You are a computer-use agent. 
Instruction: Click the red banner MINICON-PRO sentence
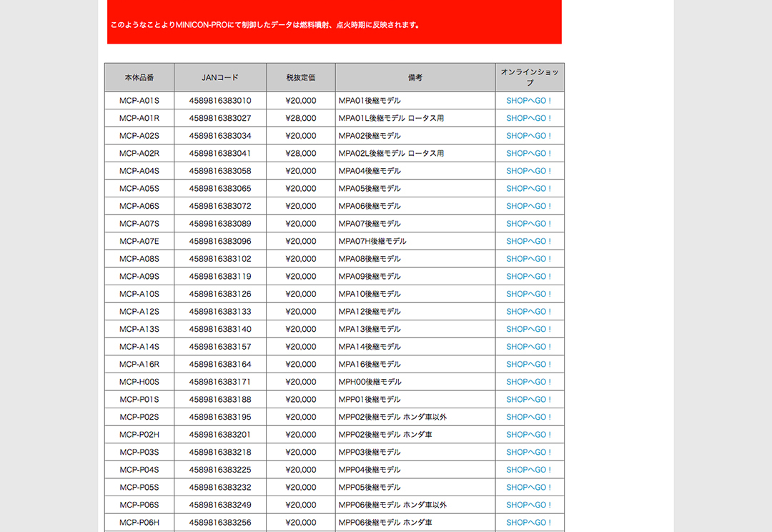click(x=265, y=24)
